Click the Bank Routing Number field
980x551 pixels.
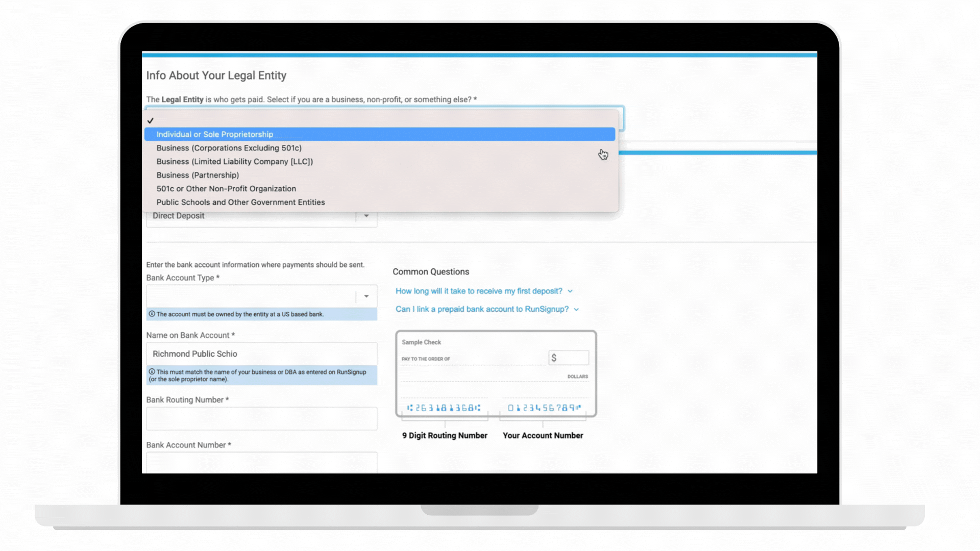pyautogui.click(x=261, y=418)
